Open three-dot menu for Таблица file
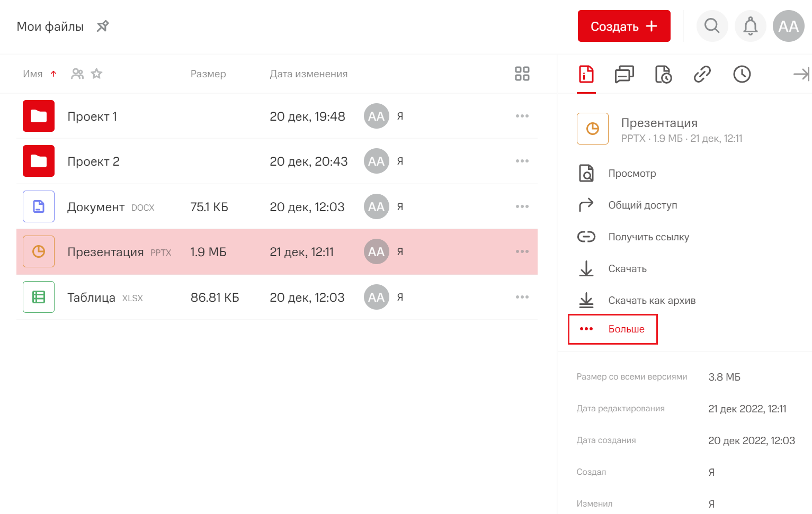Viewport: 812px width, 514px height. [522, 297]
